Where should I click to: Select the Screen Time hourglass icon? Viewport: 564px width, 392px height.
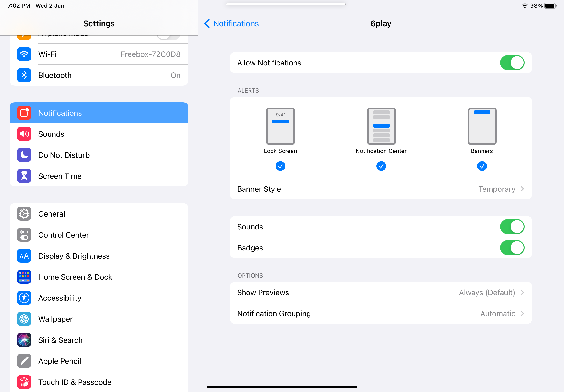(x=24, y=176)
